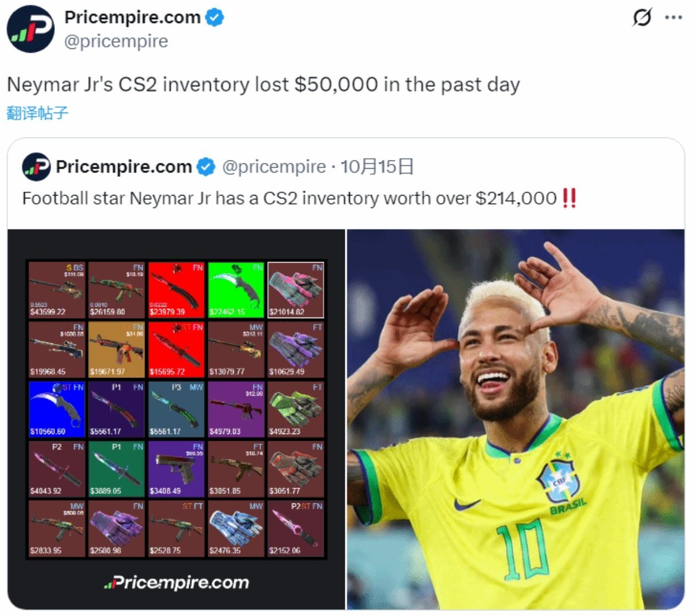This screenshot has height=616, width=695.
Task: Open the three-dot more options menu
Action: tap(674, 18)
